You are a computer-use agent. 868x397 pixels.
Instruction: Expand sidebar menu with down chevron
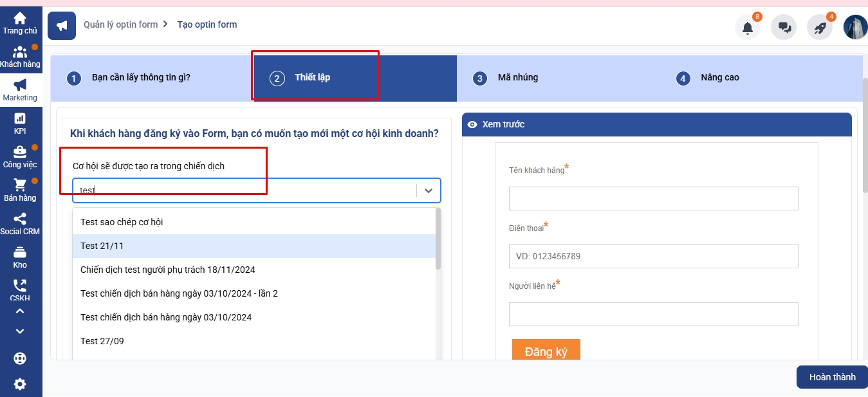tap(20, 331)
